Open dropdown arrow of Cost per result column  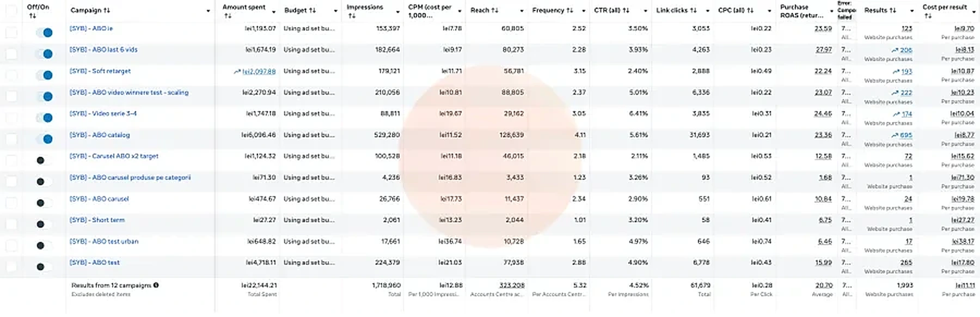[974, 11]
